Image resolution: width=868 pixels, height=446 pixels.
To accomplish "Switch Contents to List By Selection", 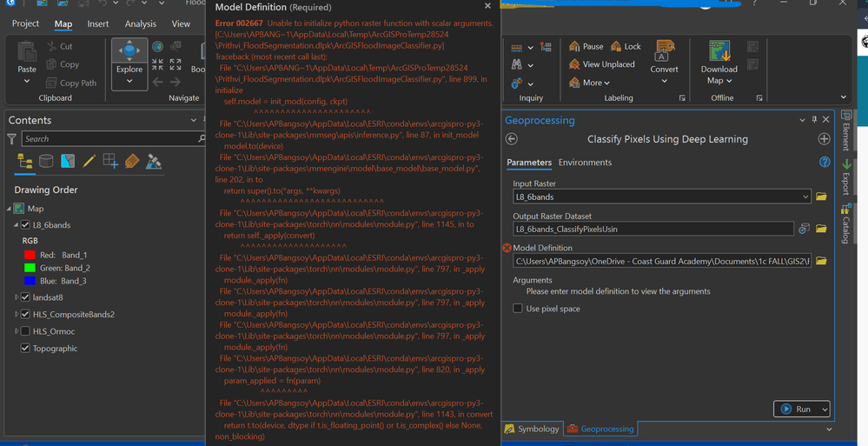I will (x=68, y=161).
